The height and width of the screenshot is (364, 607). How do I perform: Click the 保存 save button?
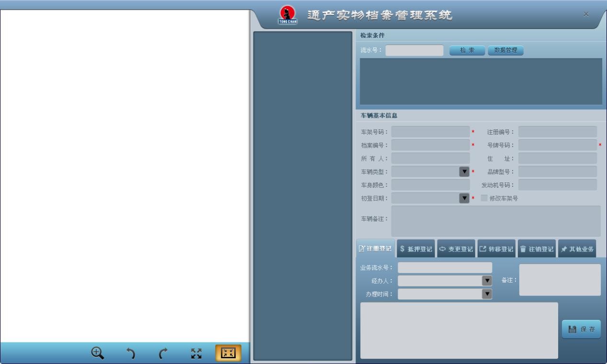[x=581, y=330]
